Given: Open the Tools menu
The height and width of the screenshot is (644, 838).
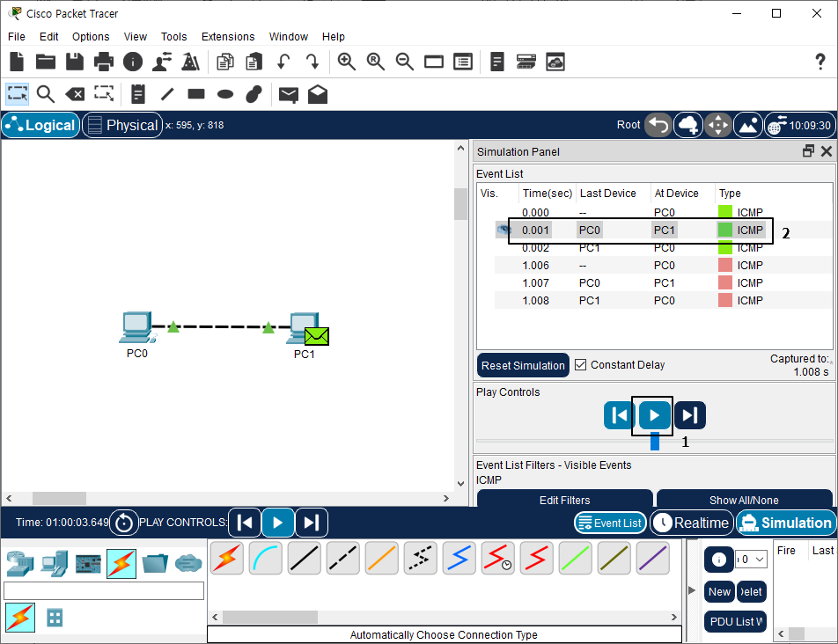Looking at the screenshot, I should pos(173,36).
